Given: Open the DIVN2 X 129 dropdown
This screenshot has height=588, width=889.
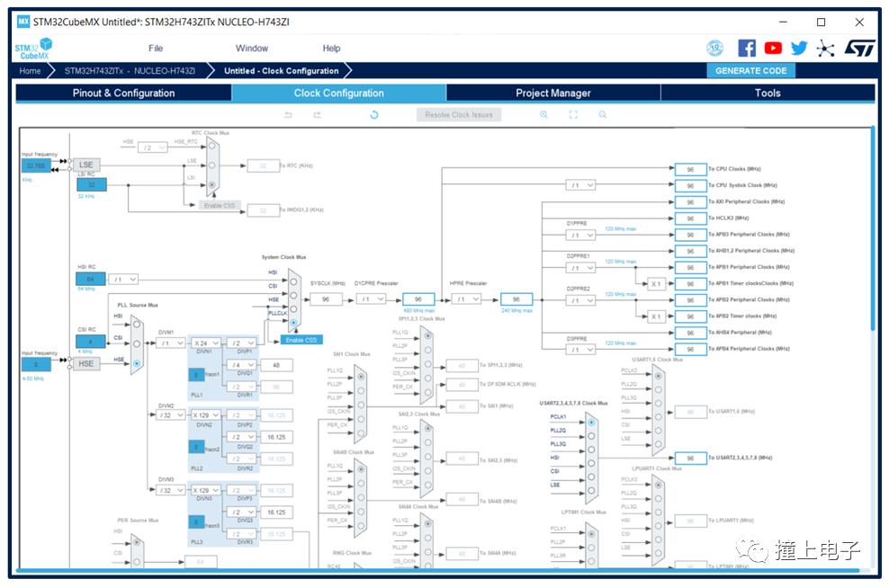Looking at the screenshot, I should 206,415.
